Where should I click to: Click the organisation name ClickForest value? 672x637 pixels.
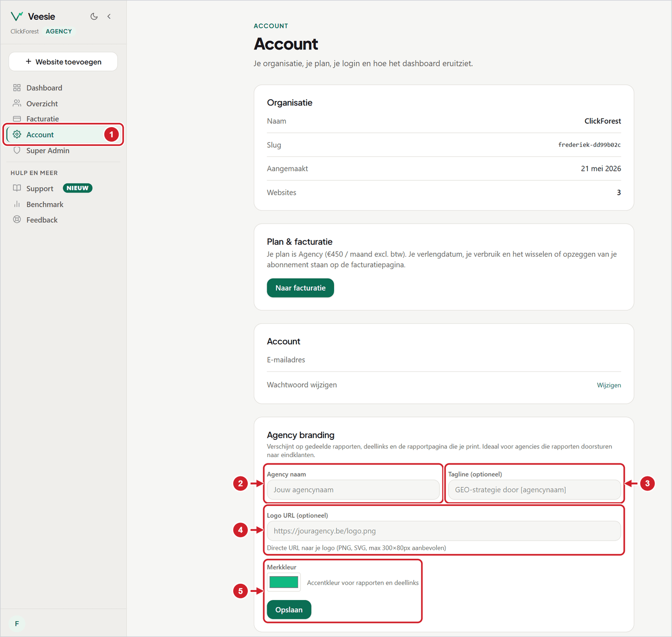click(602, 121)
